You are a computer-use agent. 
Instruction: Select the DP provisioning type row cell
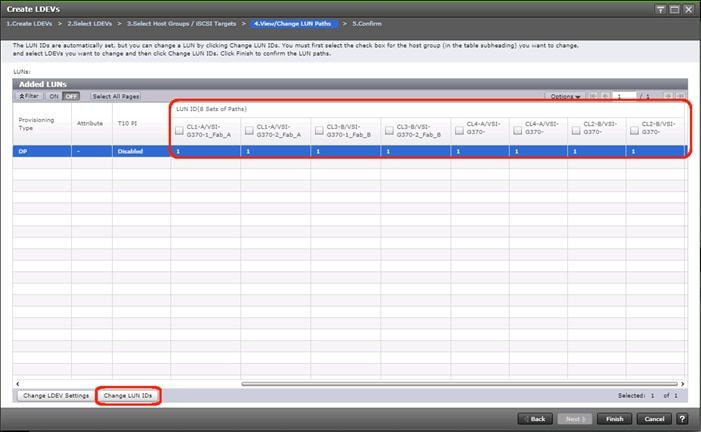(42, 151)
